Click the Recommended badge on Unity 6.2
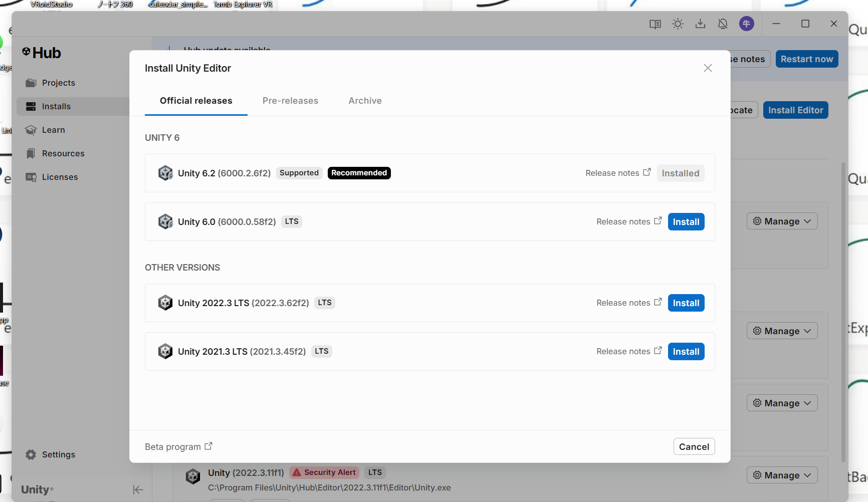Image resolution: width=868 pixels, height=502 pixels. (x=359, y=173)
